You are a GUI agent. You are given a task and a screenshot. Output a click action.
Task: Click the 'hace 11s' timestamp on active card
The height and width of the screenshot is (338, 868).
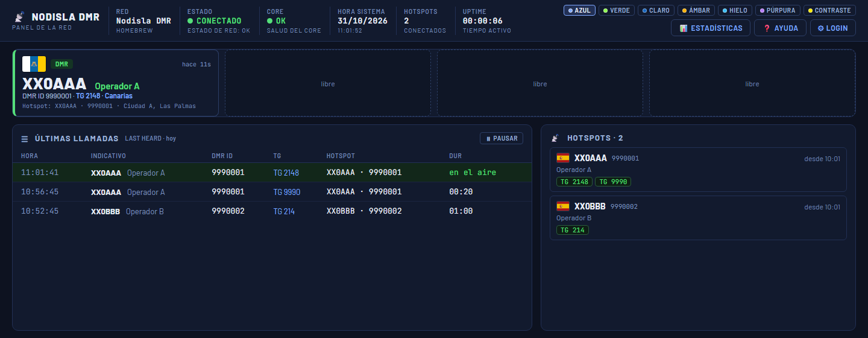click(x=197, y=65)
